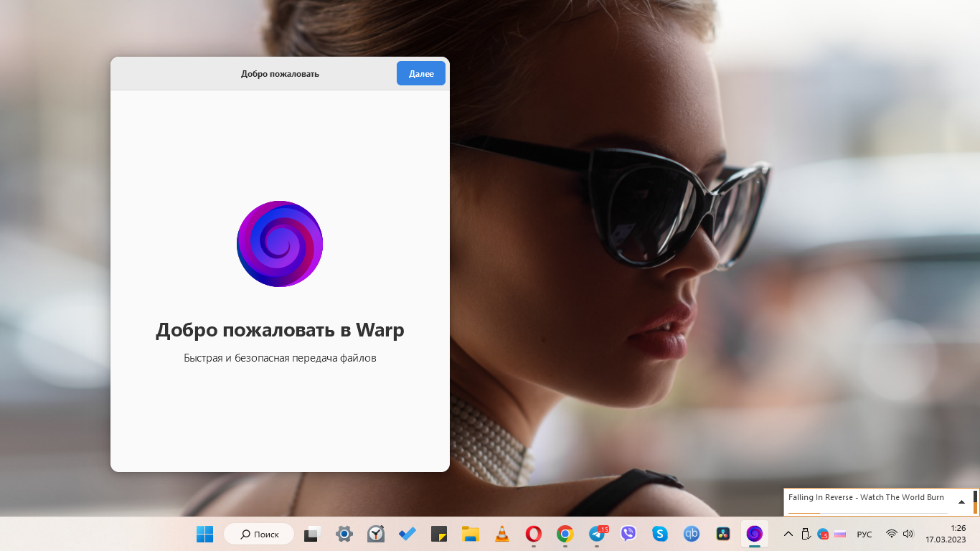
Task: Click the Warp spiral logo
Action: [280, 244]
